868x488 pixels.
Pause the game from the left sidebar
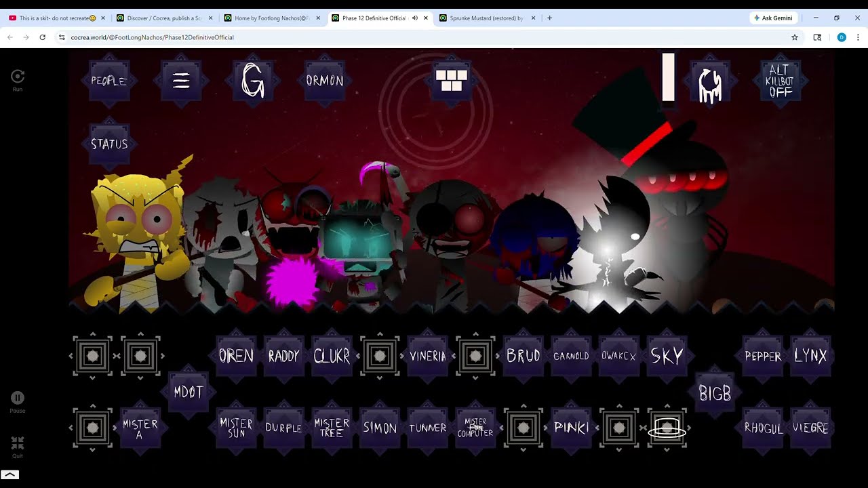click(x=18, y=402)
